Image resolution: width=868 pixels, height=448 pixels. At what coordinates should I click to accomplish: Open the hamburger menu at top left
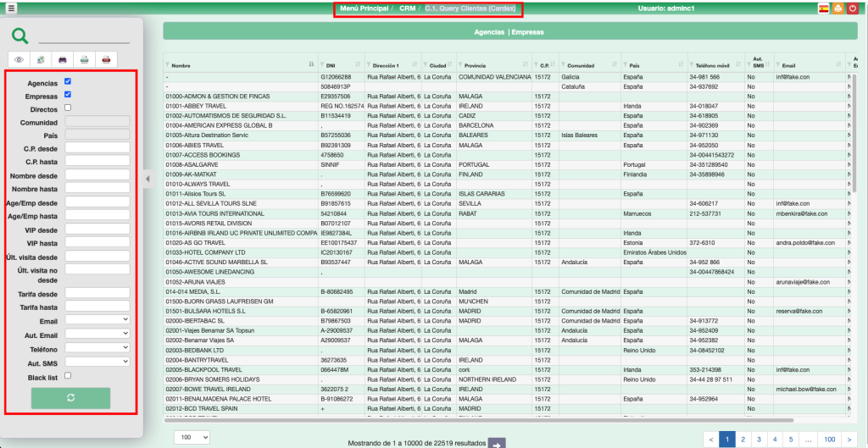pyautogui.click(x=11, y=8)
